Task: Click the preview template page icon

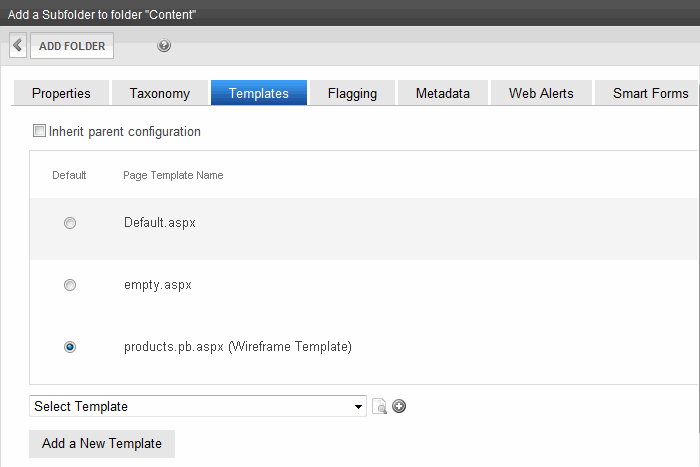Action: coord(379,406)
